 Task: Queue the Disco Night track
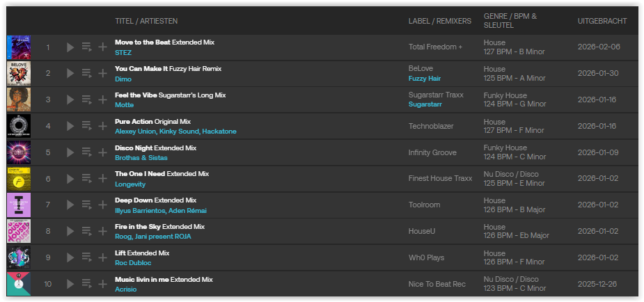(x=86, y=152)
